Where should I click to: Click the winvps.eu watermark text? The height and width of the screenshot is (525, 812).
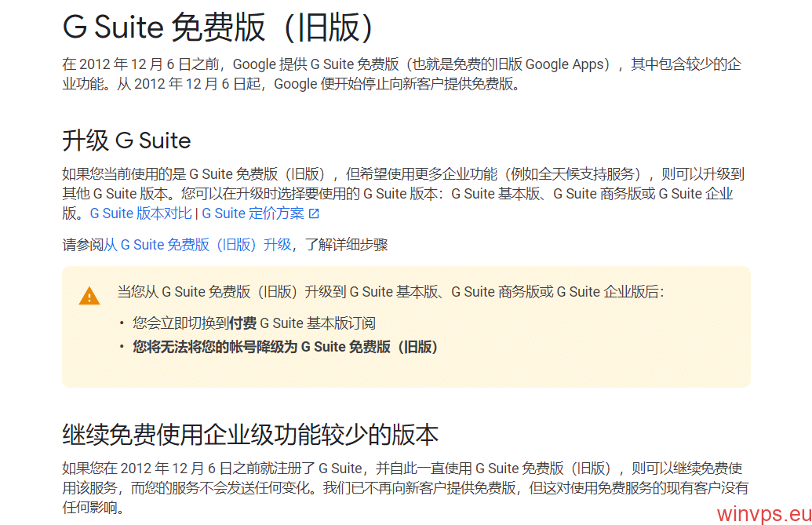pos(763,512)
